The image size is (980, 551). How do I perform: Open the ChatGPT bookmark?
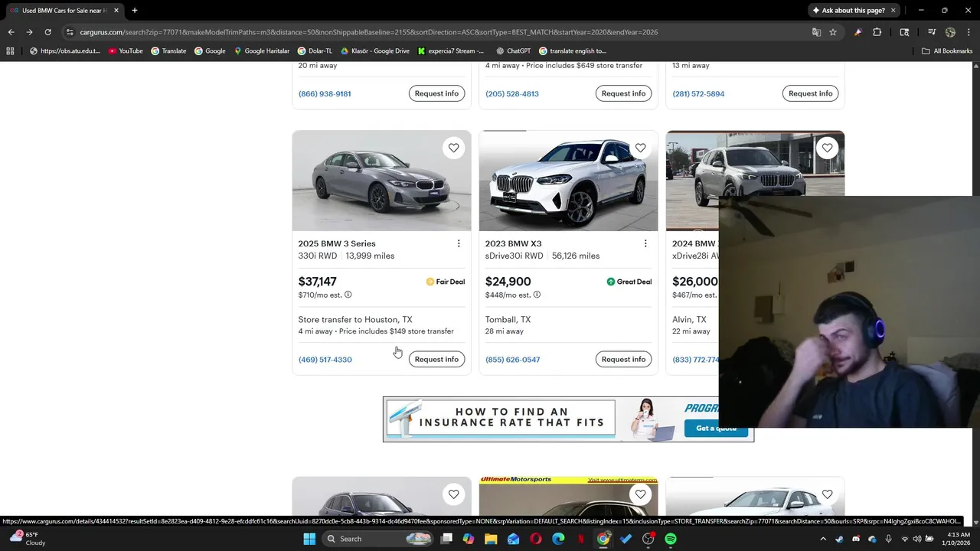click(x=513, y=51)
